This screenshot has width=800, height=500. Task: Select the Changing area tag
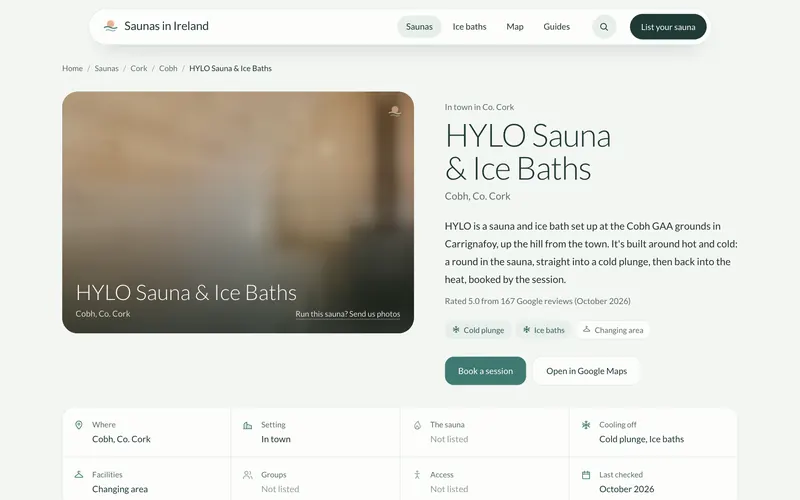click(x=613, y=330)
